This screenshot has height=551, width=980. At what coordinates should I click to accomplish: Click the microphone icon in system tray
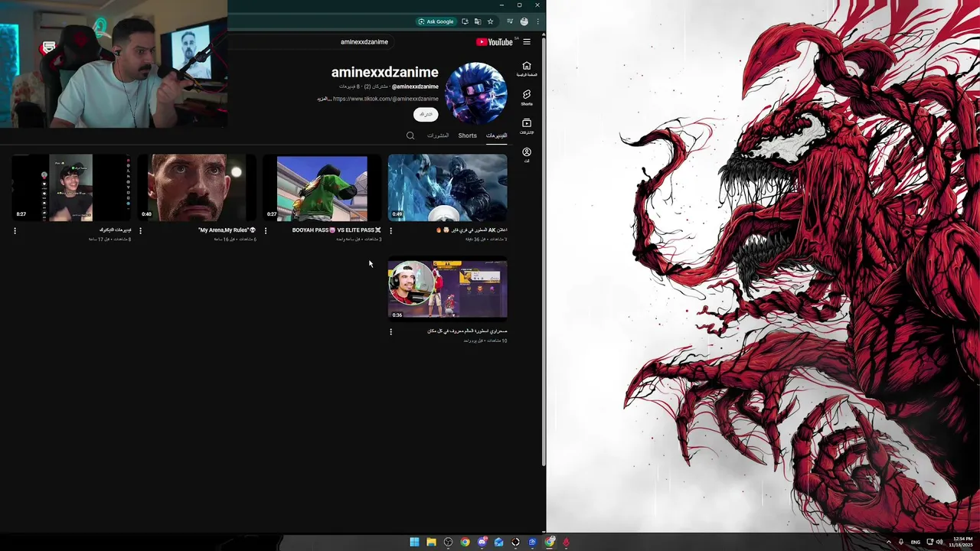[x=901, y=542]
